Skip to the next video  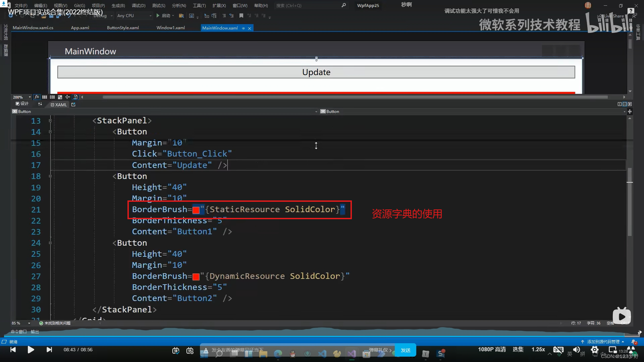(49, 350)
